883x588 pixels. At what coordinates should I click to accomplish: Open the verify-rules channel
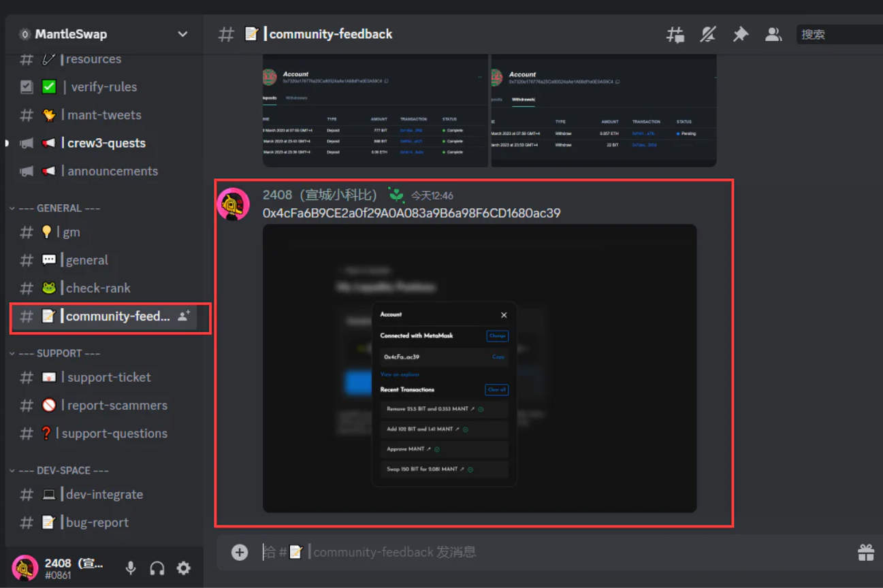pos(104,87)
